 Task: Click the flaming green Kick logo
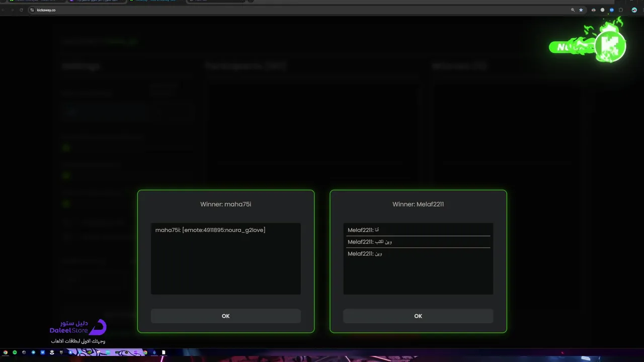click(610, 45)
